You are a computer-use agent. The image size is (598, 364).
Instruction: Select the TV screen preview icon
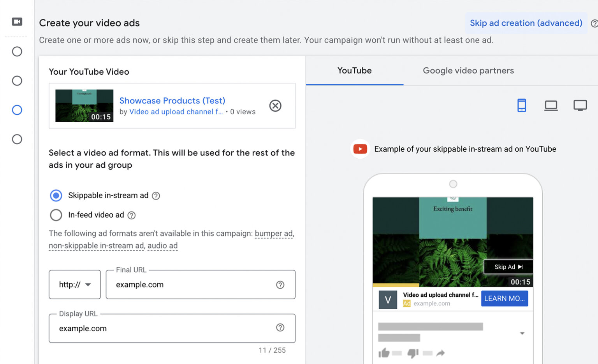pos(580,105)
